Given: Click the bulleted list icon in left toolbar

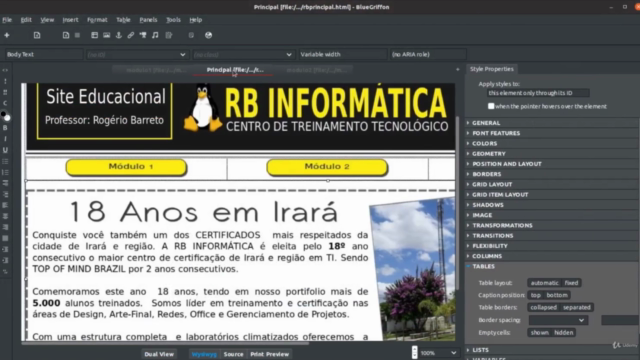Looking at the screenshot, I should (x=5, y=162).
